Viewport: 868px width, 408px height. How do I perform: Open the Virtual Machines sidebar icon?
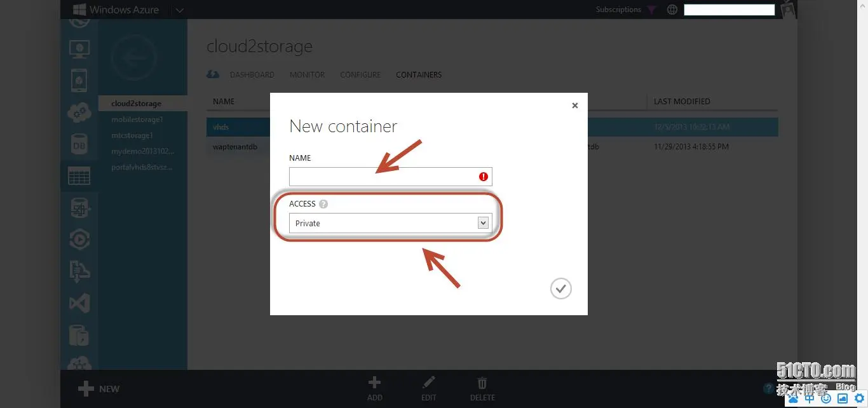(79, 48)
